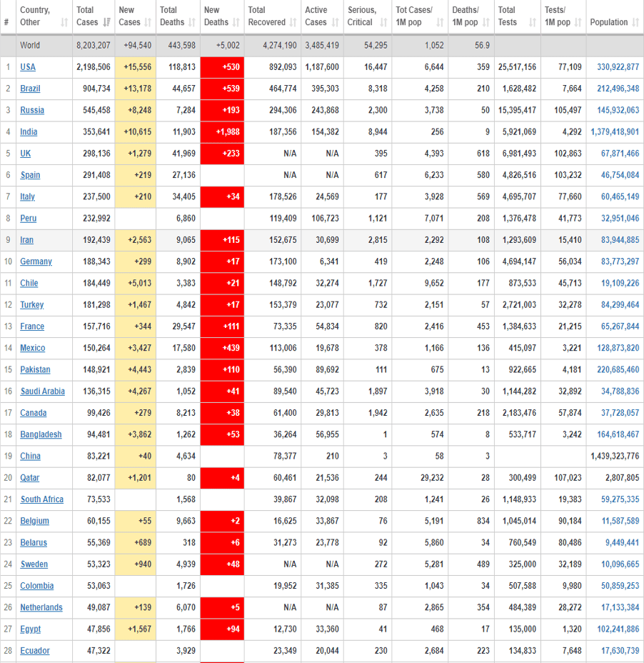Open the France country link
The width and height of the screenshot is (644, 663).
32,326
